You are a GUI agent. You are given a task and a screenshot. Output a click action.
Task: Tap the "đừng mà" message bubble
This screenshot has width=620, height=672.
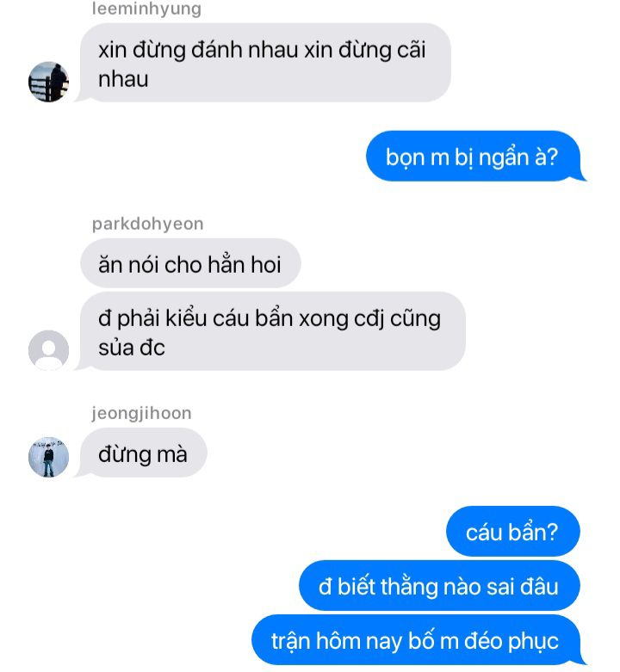click(143, 453)
